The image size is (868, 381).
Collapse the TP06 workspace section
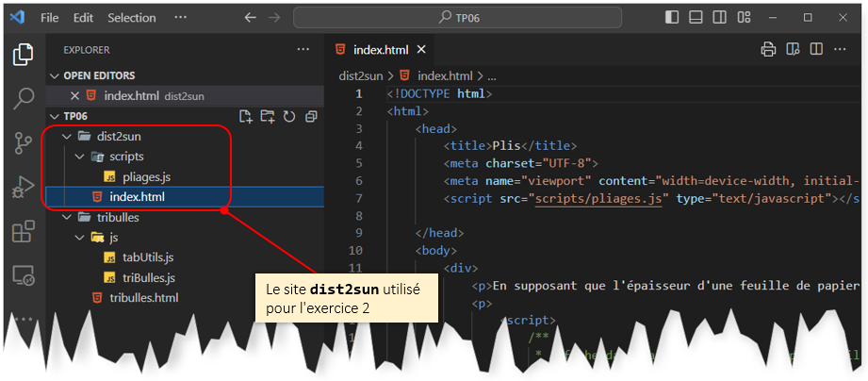point(69,116)
